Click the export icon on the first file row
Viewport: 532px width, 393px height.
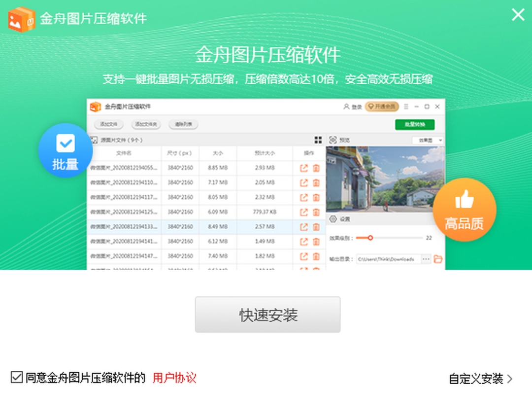305,168
